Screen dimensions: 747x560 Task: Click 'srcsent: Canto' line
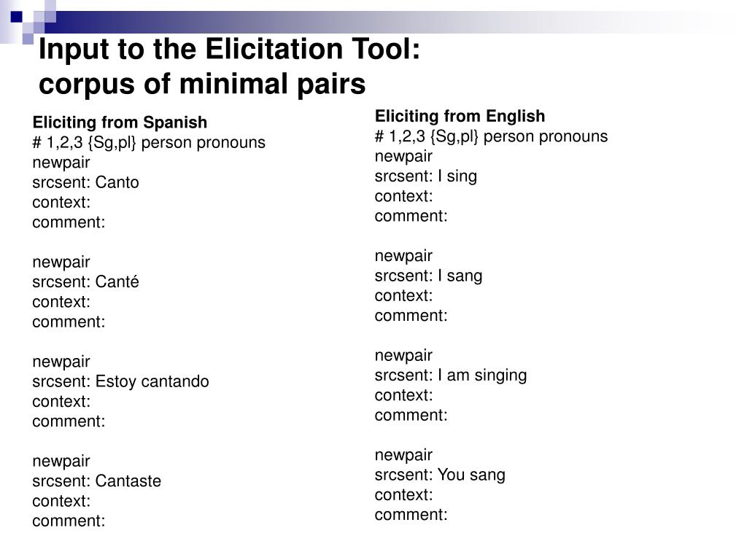click(86, 182)
